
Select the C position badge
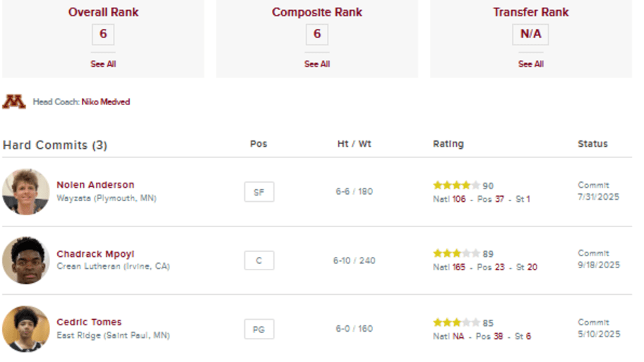pos(258,260)
